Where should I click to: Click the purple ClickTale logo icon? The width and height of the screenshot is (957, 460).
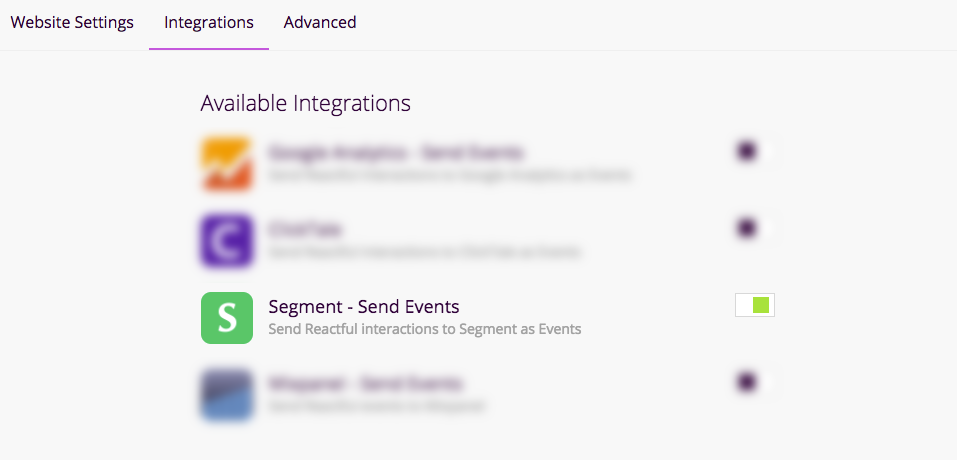point(226,241)
